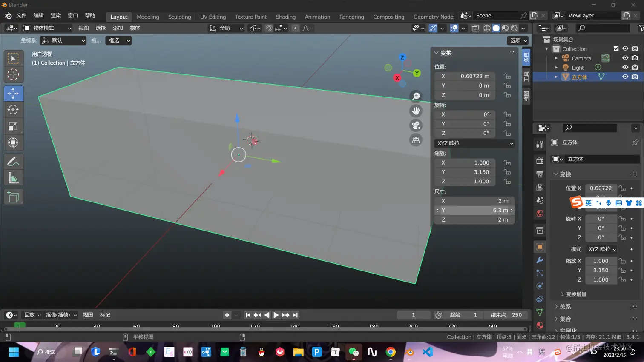Open the Object Data properties tab
Viewport: 644px width, 362px height.
point(540,312)
